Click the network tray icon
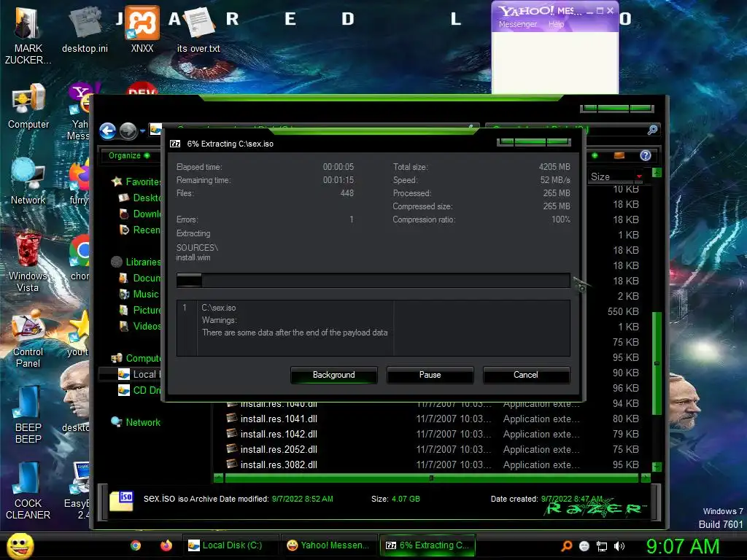 point(602,546)
